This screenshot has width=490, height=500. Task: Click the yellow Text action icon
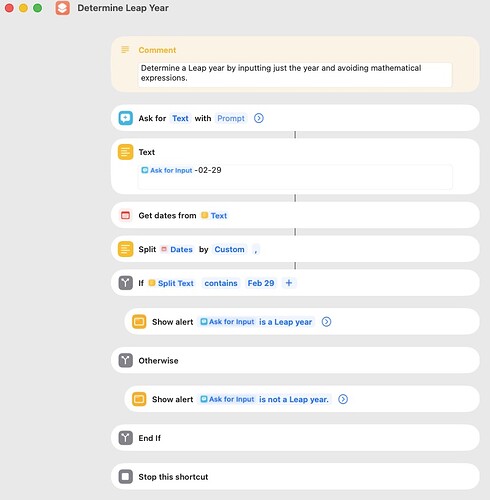pos(126,152)
